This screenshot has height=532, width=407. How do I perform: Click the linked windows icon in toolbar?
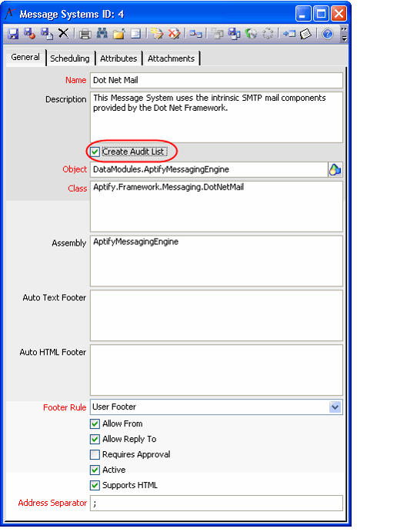(x=195, y=34)
